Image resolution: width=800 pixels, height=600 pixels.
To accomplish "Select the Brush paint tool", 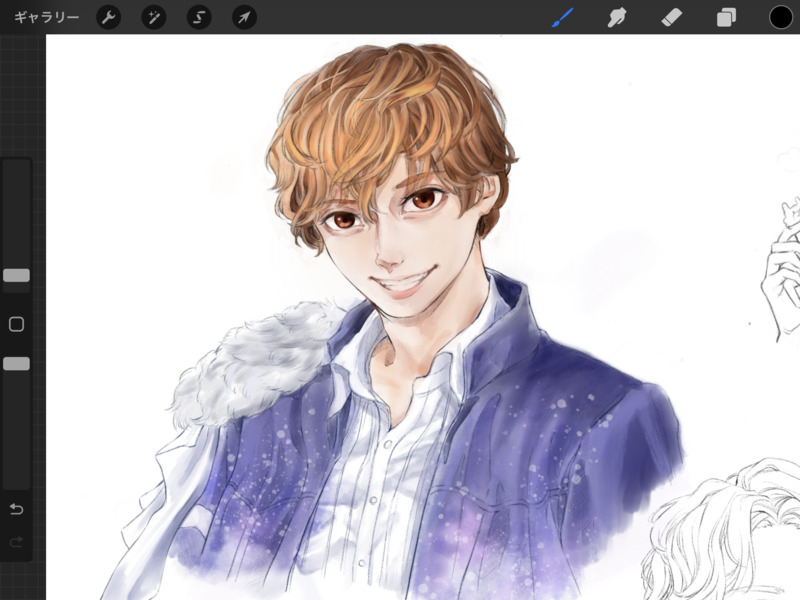I will (x=563, y=17).
